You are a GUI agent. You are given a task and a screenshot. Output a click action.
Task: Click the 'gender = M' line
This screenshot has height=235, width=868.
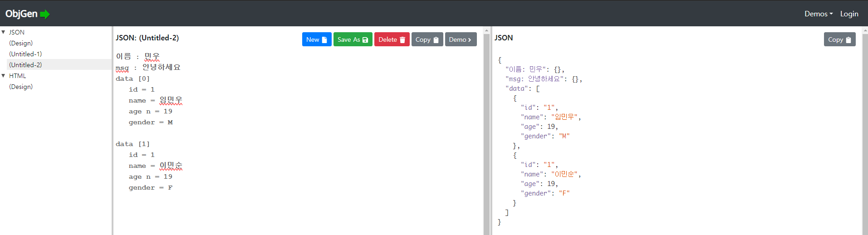click(x=151, y=122)
